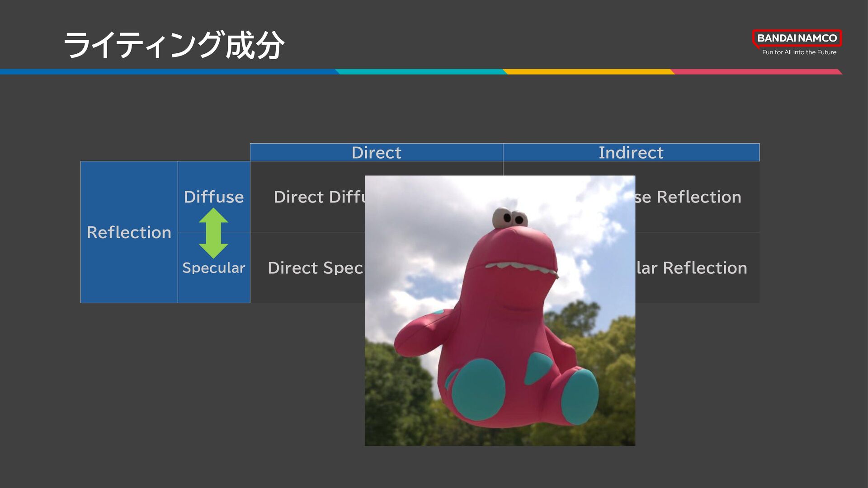868x488 pixels.
Task: Click the red segment of the divider bar
Action: click(x=755, y=72)
